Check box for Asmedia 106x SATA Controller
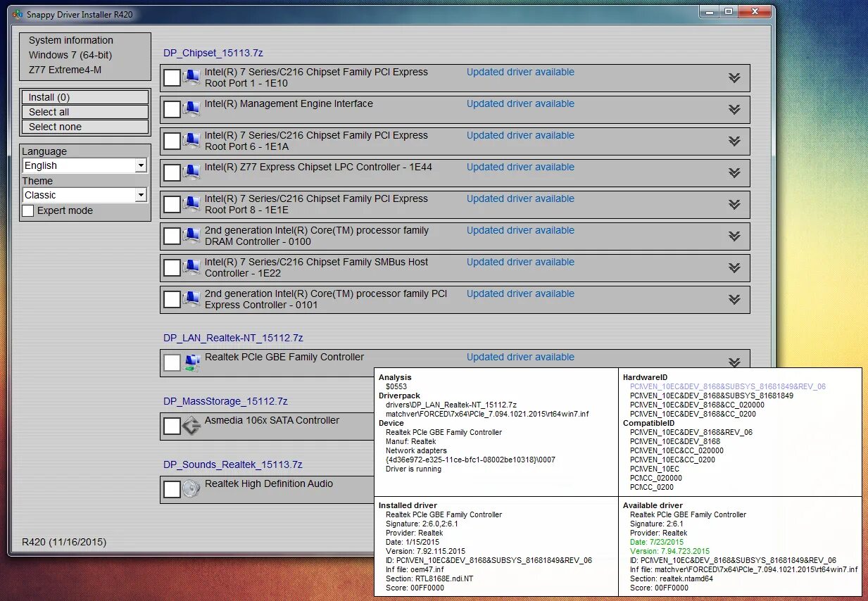Image resolution: width=868 pixels, height=601 pixels. [x=172, y=426]
